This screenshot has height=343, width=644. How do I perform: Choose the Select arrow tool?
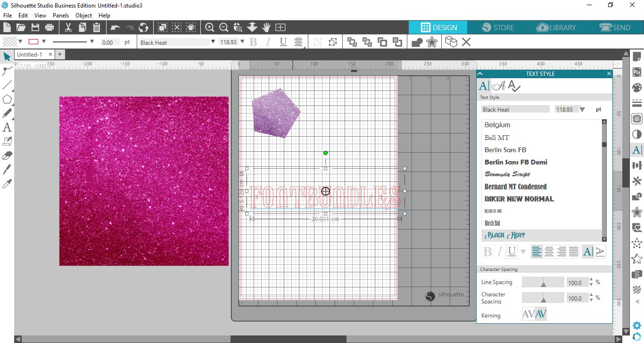point(7,57)
